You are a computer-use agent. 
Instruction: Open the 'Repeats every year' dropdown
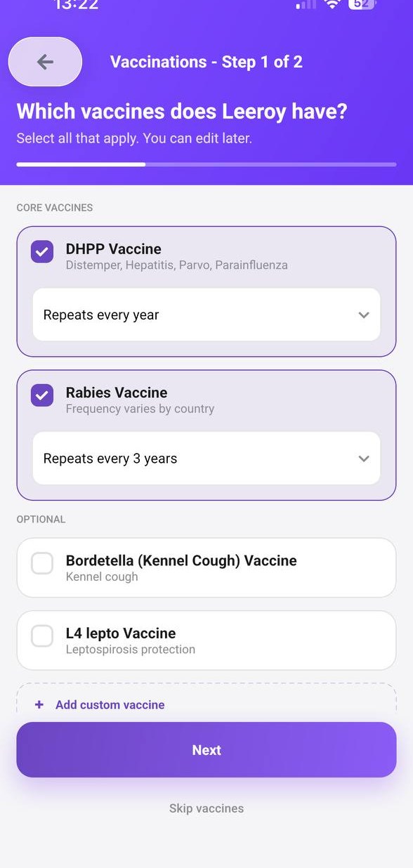coord(206,315)
